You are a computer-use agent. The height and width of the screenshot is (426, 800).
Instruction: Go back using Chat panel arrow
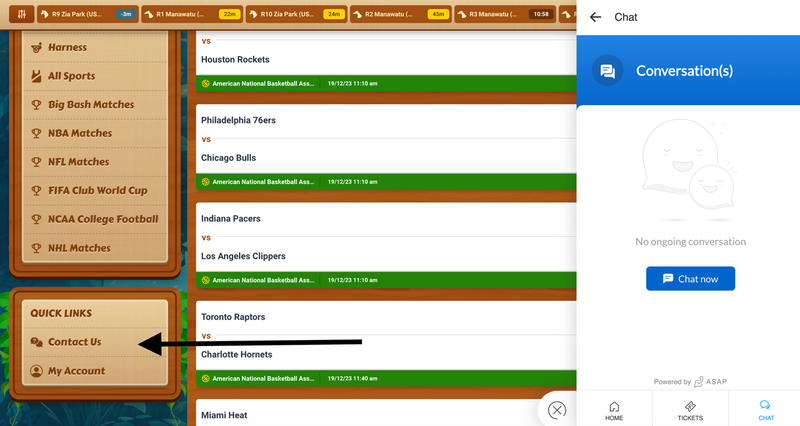(595, 17)
